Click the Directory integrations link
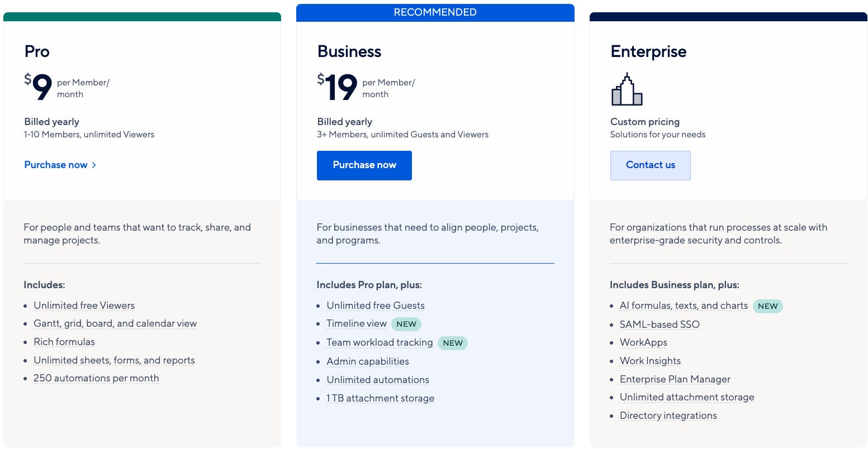 (x=668, y=415)
